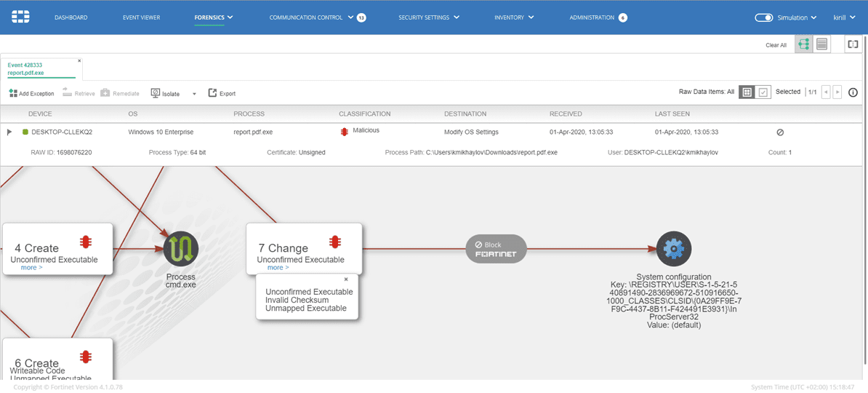Click the green device status icon
Screen dimensions: 868x393
(25, 132)
